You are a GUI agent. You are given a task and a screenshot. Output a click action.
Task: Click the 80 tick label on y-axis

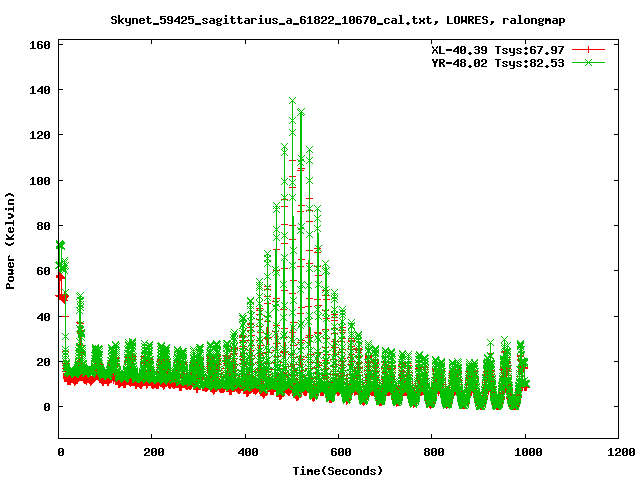(x=43, y=226)
